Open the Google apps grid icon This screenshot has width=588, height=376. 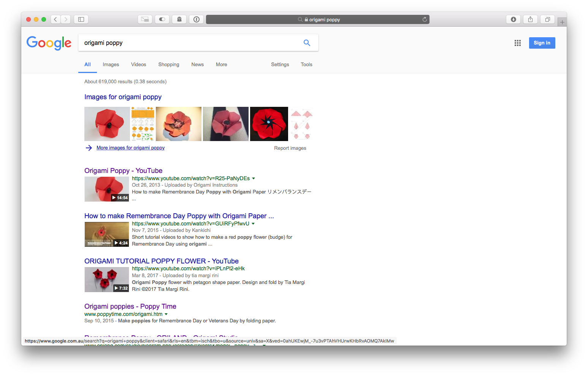(x=518, y=43)
